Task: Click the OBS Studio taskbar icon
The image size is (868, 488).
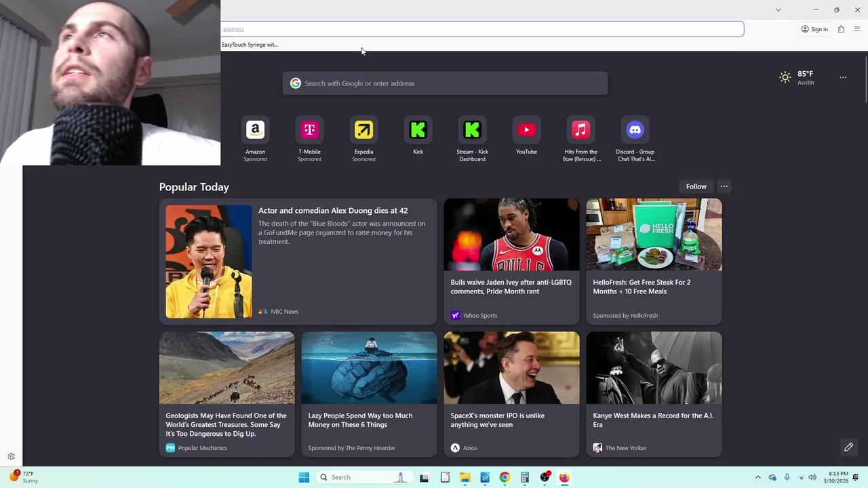Action: (x=545, y=477)
